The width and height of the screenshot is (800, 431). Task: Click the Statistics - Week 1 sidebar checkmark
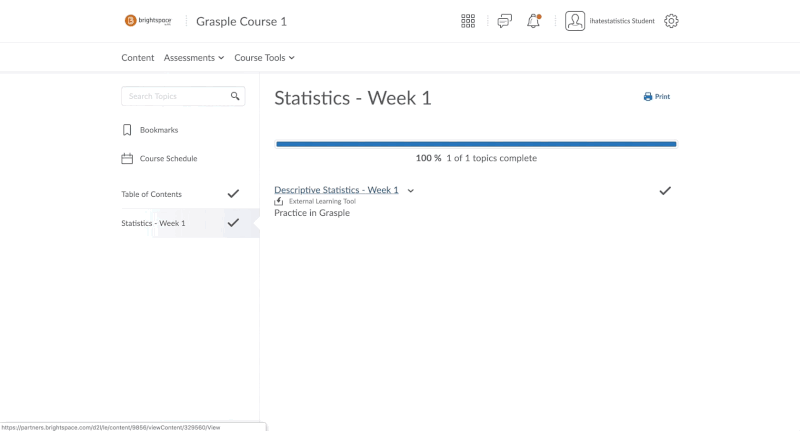(x=233, y=223)
